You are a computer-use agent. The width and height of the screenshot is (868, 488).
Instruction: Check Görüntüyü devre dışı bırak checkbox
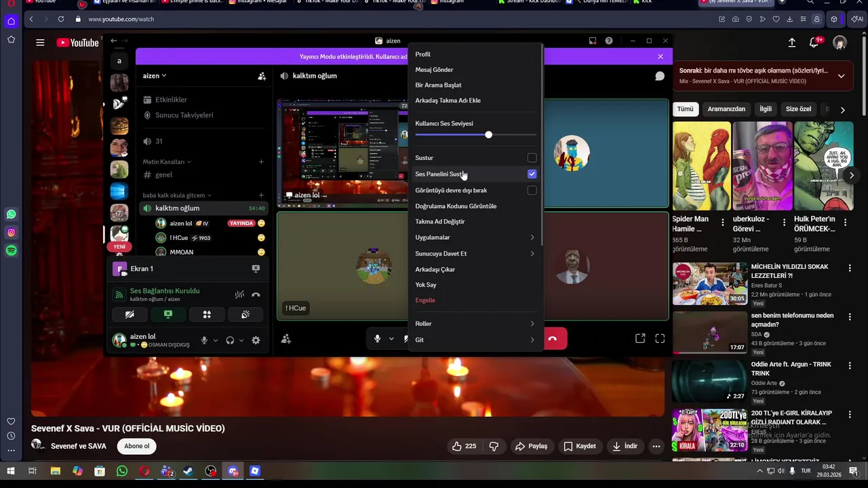point(532,190)
